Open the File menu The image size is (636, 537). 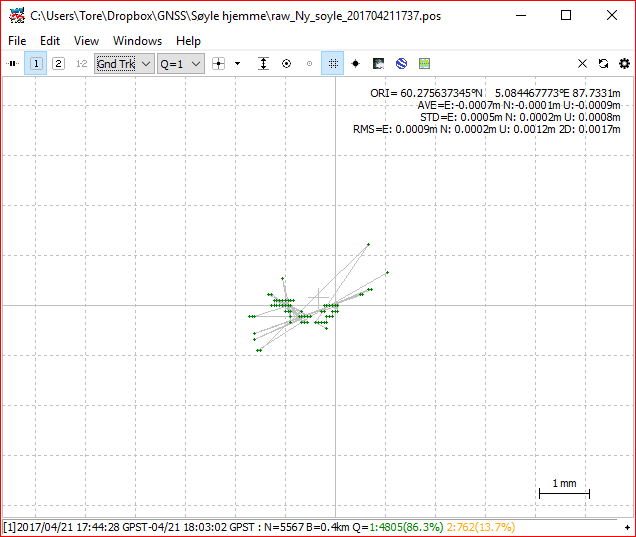pos(17,41)
